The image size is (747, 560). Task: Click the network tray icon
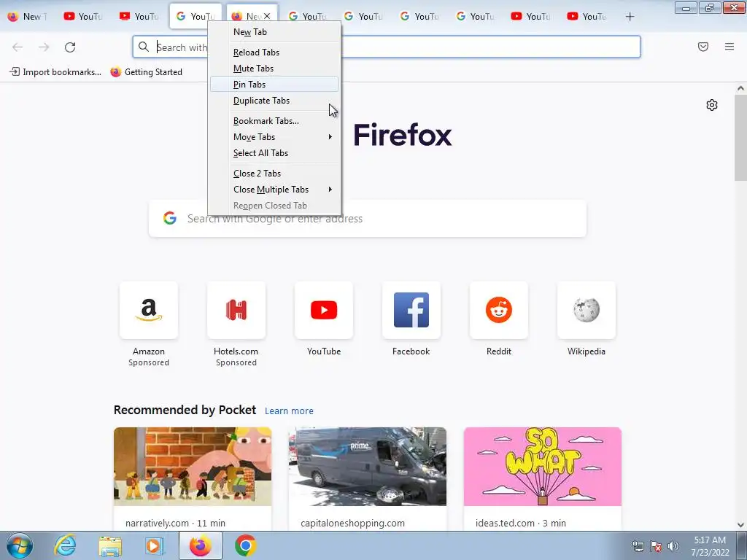638,546
